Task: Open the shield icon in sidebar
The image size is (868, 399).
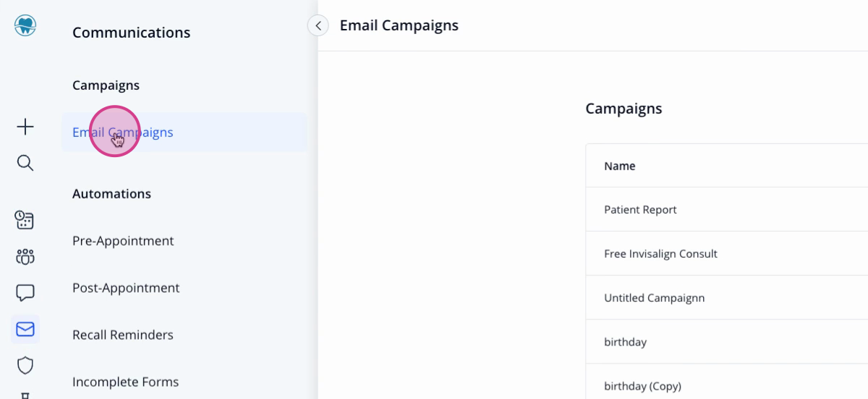Action: point(25,365)
